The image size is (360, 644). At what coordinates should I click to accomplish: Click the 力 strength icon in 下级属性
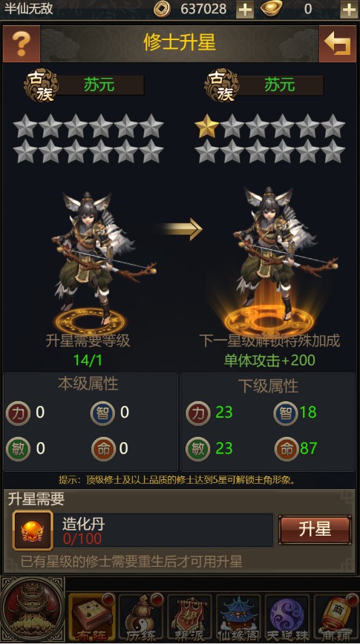[198, 413]
